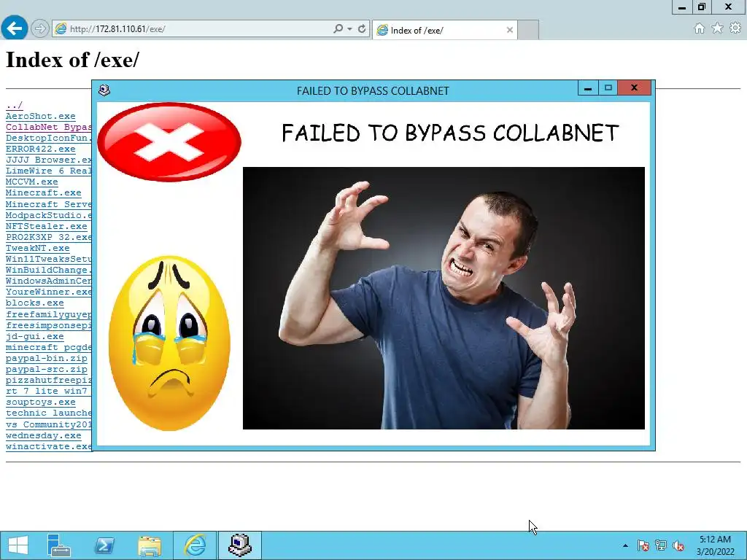Click the search magnifier in address bar
Viewport: 747px width, 560px height.
coord(338,28)
